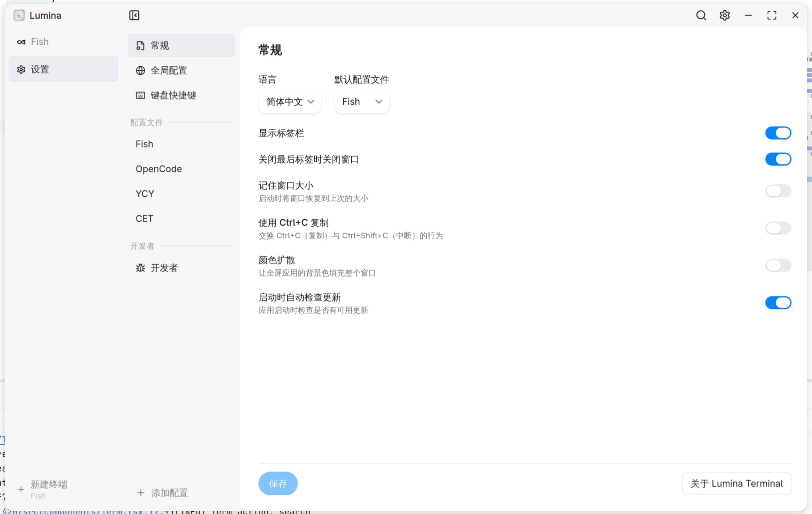Close the Lumina window
This screenshot has height=514, width=812.
(795, 15)
